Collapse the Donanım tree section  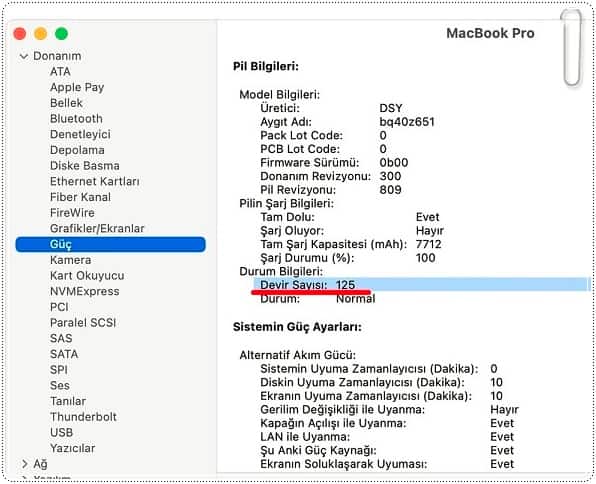point(24,57)
